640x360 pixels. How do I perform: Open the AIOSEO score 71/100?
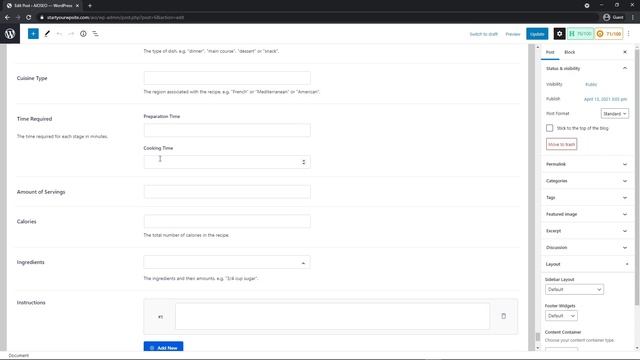pyautogui.click(x=609, y=34)
